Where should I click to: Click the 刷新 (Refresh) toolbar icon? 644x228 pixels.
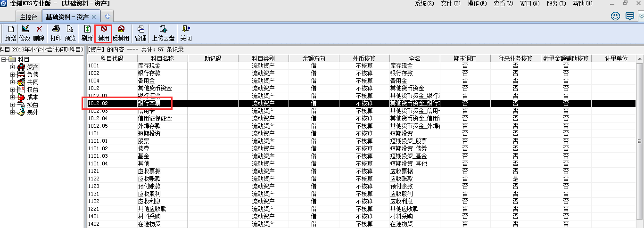[87, 33]
